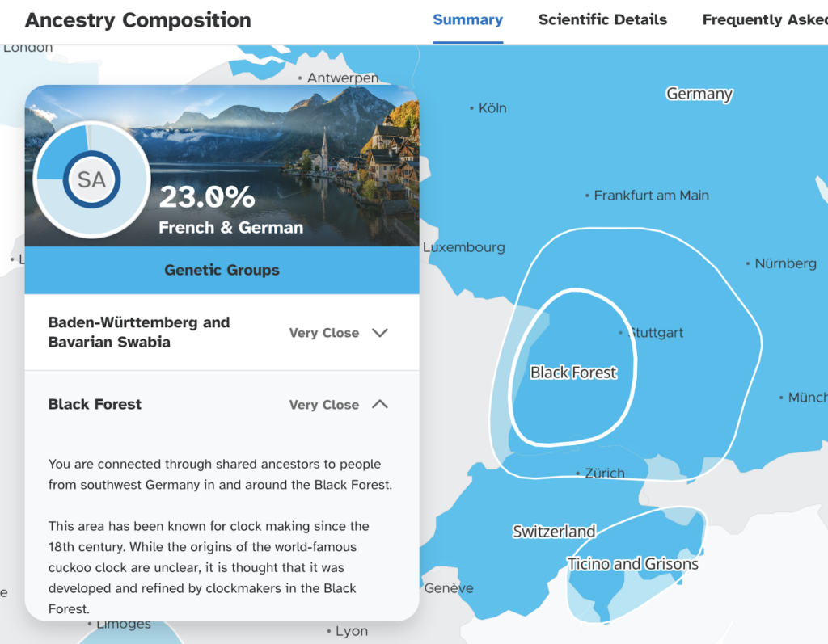The height and width of the screenshot is (644, 828).
Task: Click the Antwerpen city marker
Action: [x=301, y=78]
